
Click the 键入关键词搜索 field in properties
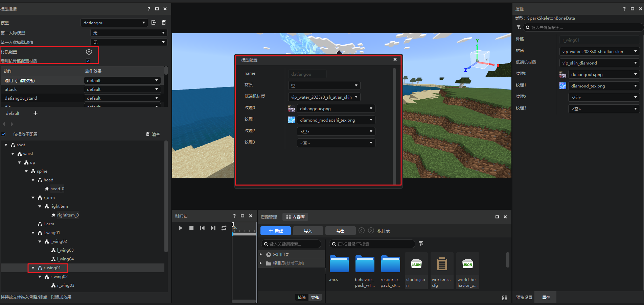click(583, 27)
